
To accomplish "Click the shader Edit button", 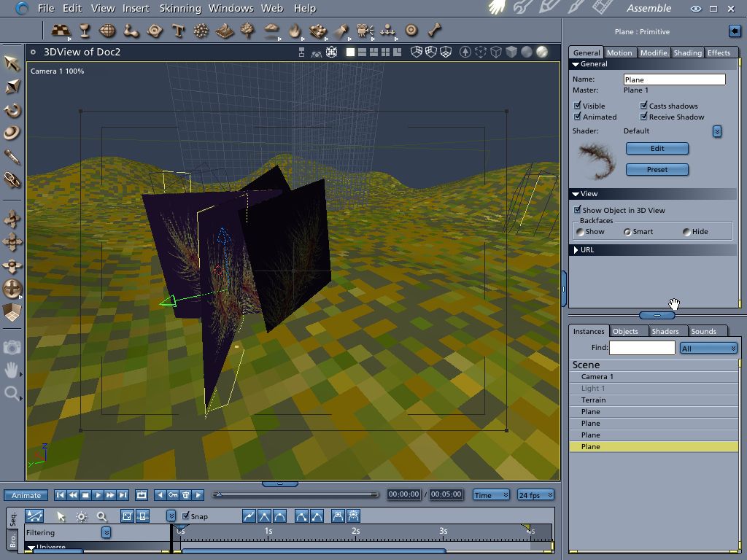I will 657,148.
